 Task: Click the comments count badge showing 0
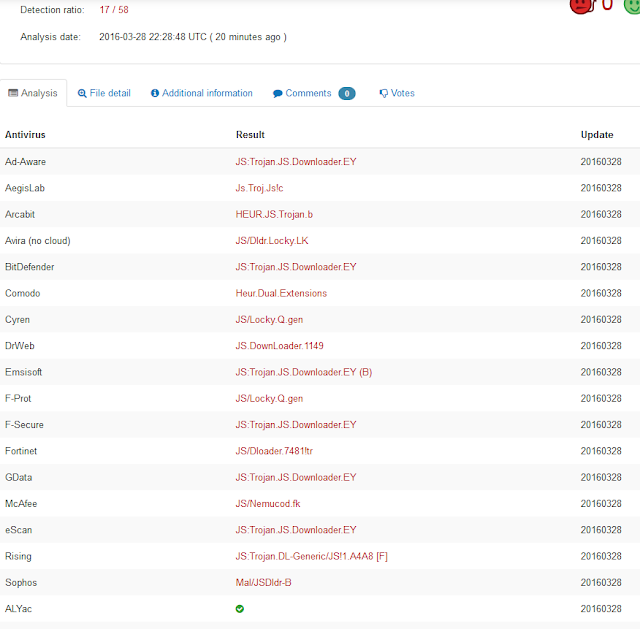[x=347, y=93]
